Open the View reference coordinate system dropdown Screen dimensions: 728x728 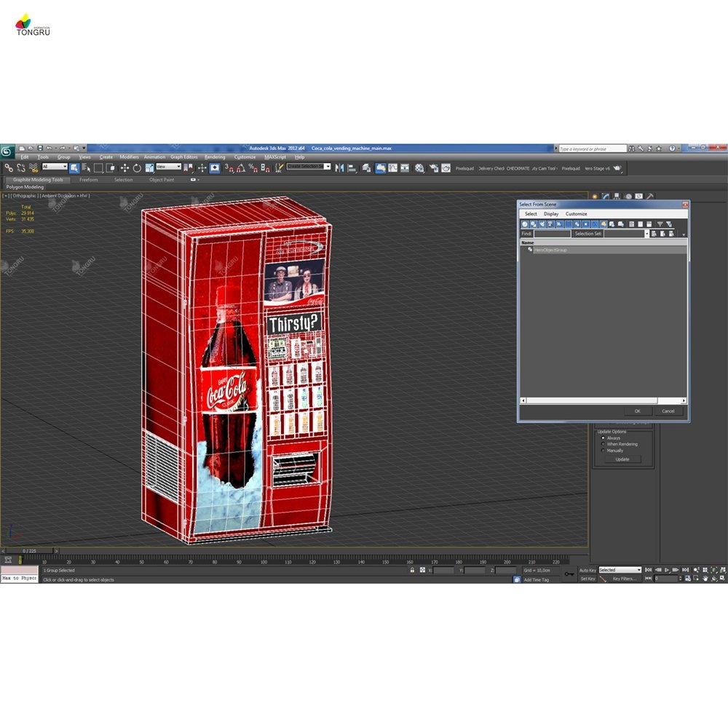[169, 167]
